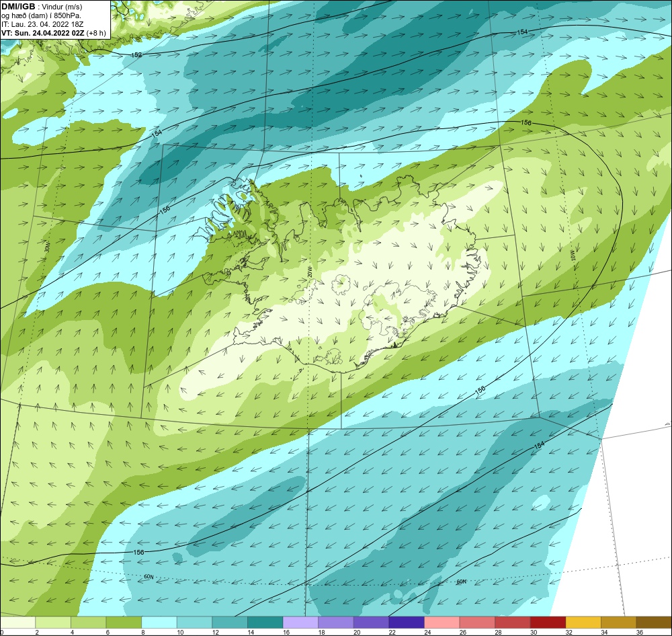Image resolution: width=672 pixels, height=636 pixels.
Task: Select the '20W' longitude label over Iceland
Action: point(310,272)
